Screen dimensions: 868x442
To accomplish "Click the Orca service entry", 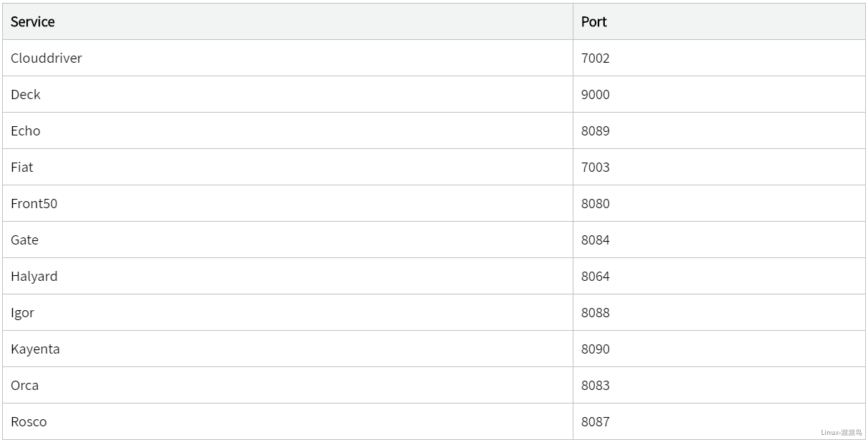I will tap(25, 386).
